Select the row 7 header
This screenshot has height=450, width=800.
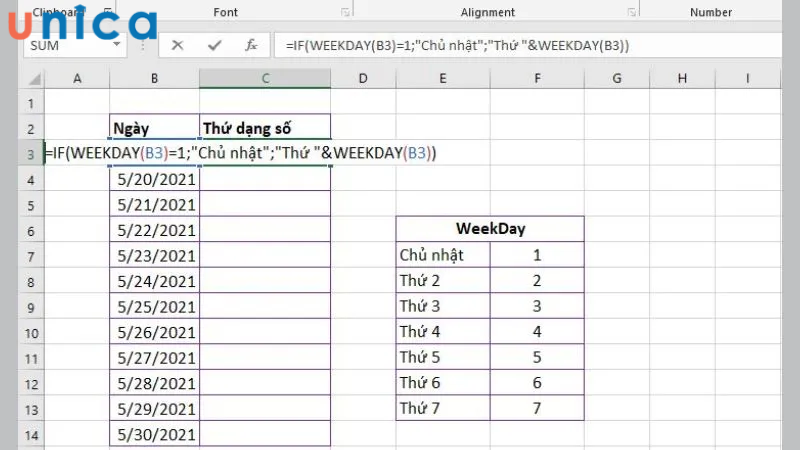(29, 255)
